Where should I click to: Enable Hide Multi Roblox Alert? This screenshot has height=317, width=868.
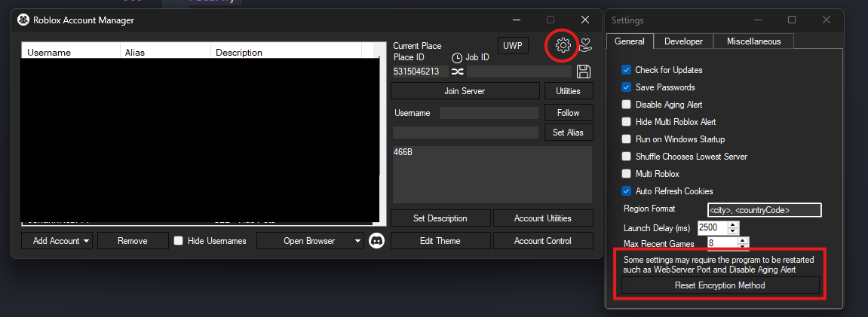pyautogui.click(x=626, y=121)
